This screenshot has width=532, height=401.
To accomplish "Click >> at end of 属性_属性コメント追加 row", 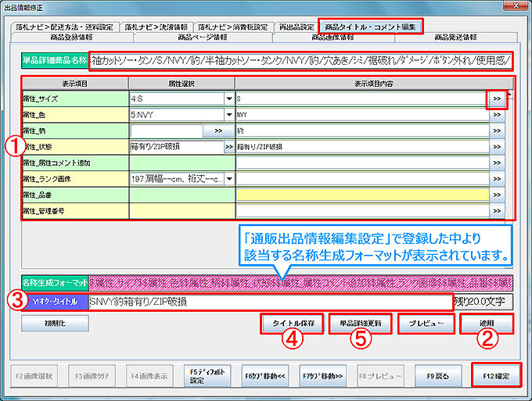I will click(x=497, y=163).
